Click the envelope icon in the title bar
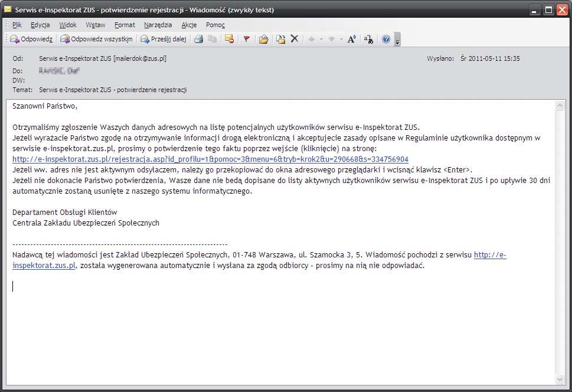 [8, 9]
